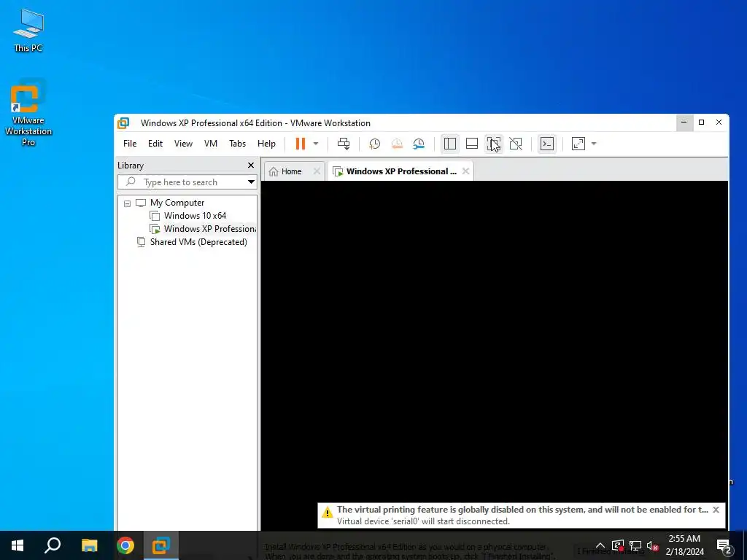Click the tray icon with red dot
Screen dimensions: 747x560
tap(618, 545)
